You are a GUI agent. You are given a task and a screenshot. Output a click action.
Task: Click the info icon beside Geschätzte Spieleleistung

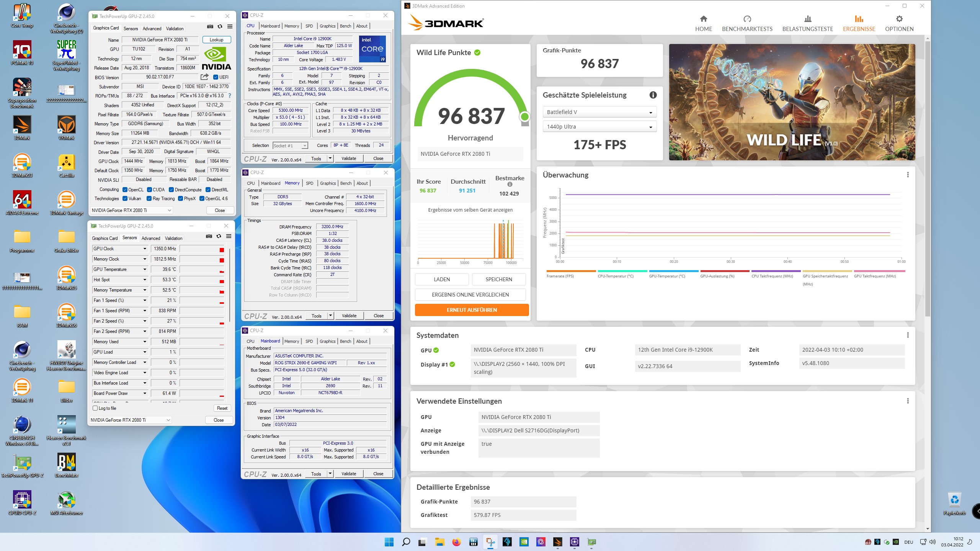pos(653,95)
